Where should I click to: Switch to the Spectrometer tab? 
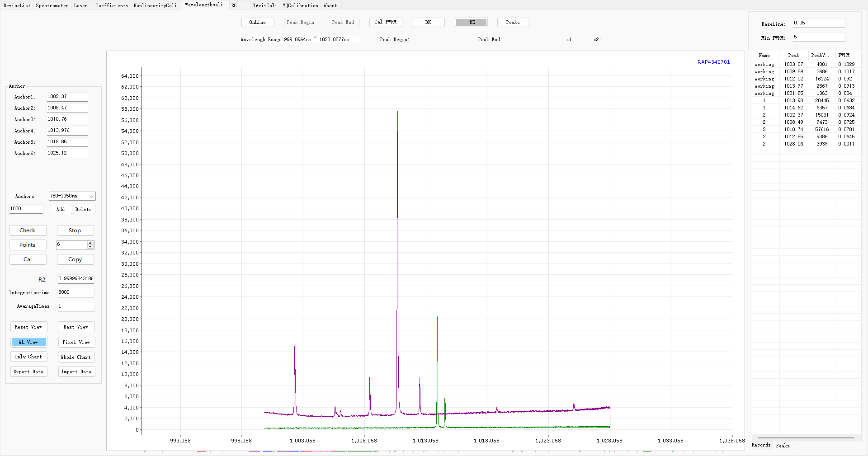tap(52, 5)
